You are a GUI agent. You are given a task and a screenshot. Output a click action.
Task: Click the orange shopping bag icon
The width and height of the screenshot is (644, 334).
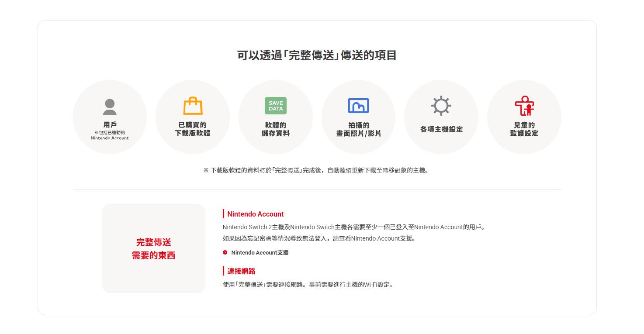coord(193,106)
